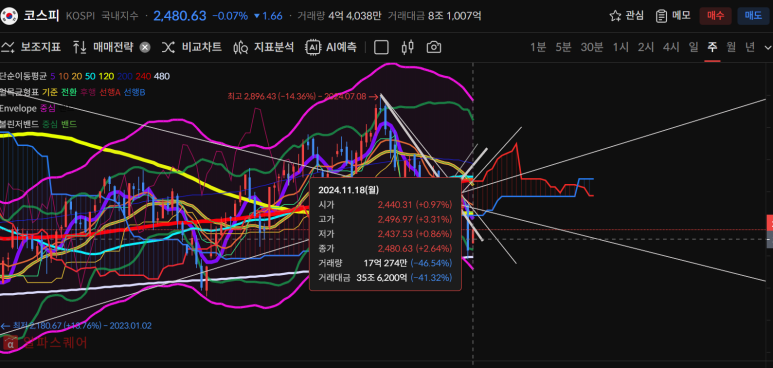The width and height of the screenshot is (773, 368).
Task: Toggle the 20 moving average line
Action: (x=76, y=76)
